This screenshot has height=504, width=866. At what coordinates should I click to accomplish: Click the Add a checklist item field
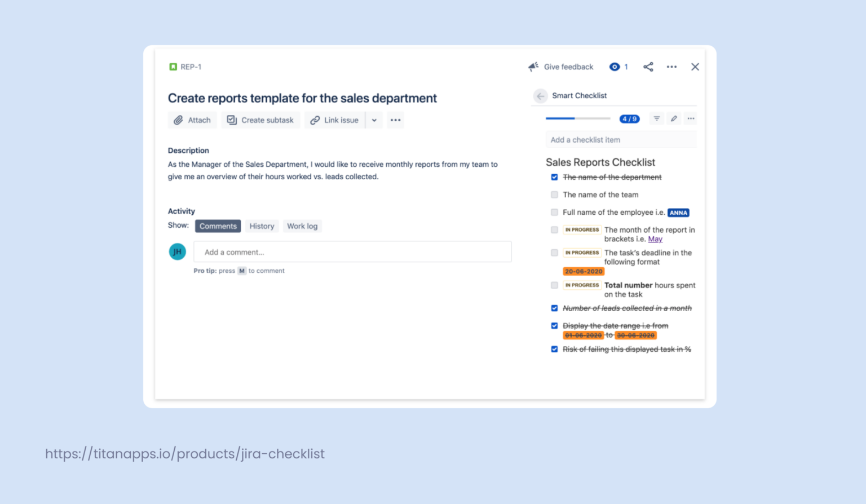click(x=620, y=139)
